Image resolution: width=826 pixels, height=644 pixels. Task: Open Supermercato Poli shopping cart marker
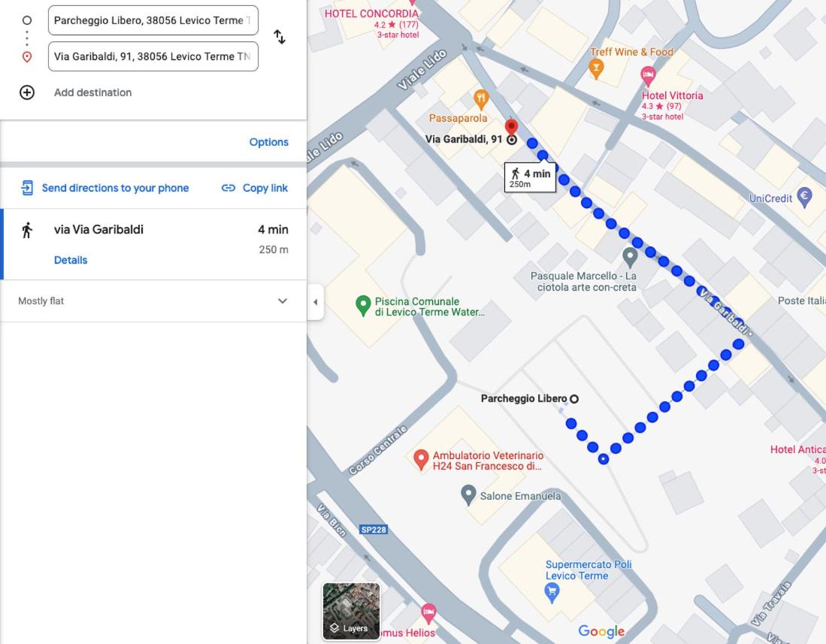(x=552, y=594)
